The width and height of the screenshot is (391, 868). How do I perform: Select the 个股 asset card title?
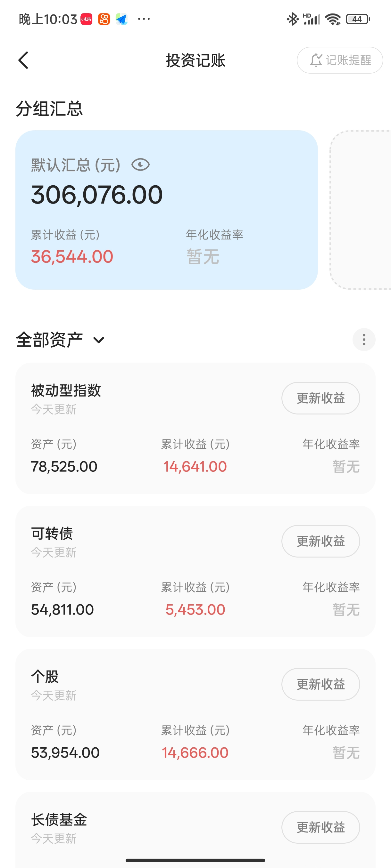45,676
